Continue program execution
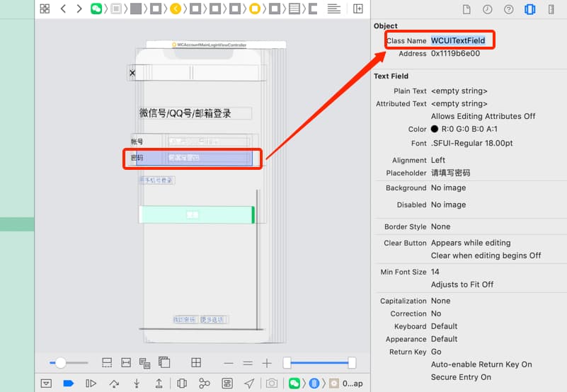This screenshot has width=567, height=392. click(x=91, y=384)
